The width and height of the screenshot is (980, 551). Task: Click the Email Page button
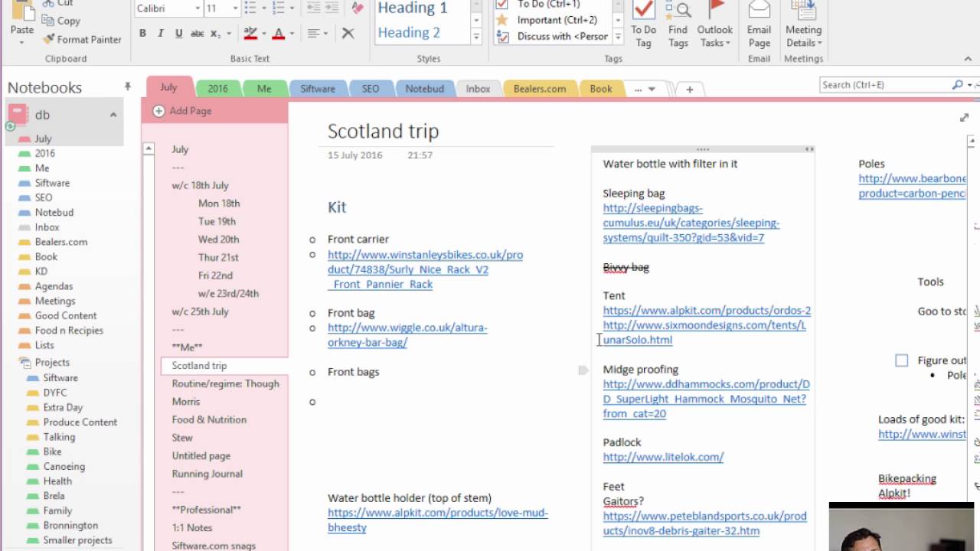pos(759,24)
